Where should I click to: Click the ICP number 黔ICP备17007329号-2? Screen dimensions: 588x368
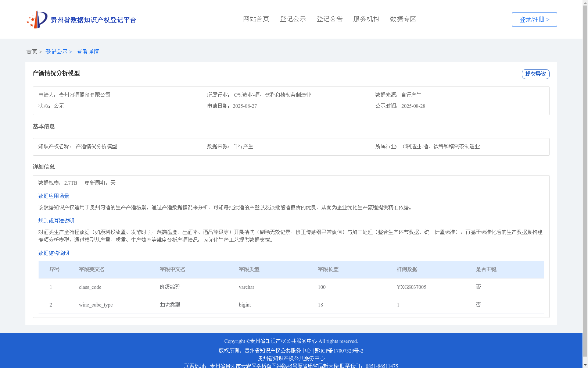point(339,351)
